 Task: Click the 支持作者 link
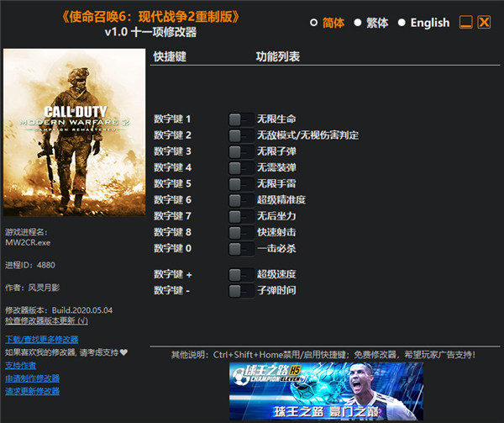(x=21, y=365)
